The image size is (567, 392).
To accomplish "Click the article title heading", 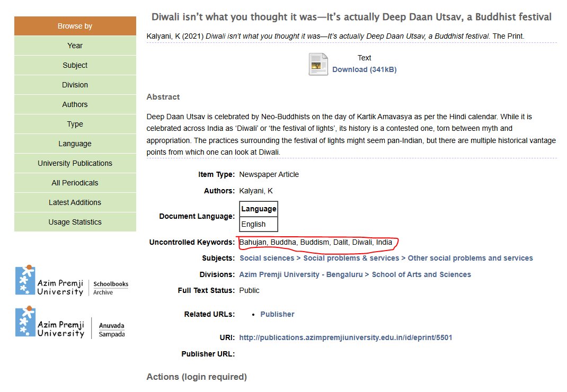I will coord(351,17).
